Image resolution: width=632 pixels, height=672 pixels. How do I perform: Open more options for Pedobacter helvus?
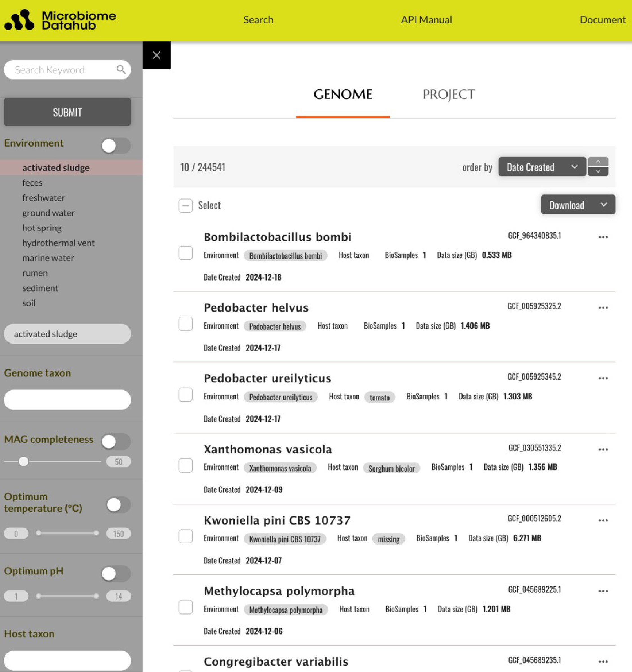tap(603, 307)
